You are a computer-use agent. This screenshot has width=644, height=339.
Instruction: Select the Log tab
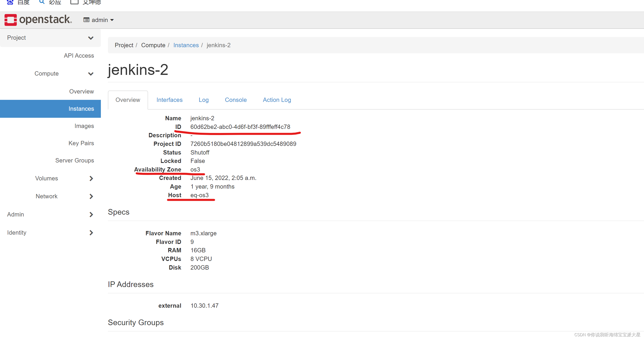(204, 100)
